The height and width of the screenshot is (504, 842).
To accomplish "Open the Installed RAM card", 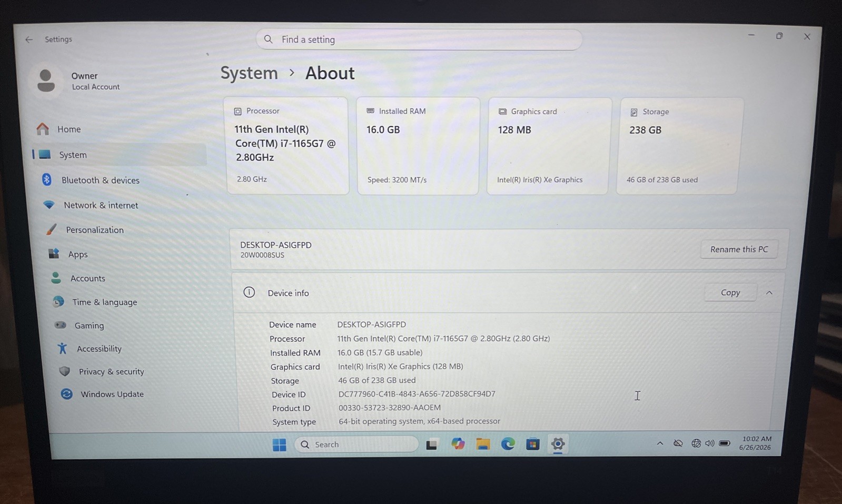I will coord(418,146).
